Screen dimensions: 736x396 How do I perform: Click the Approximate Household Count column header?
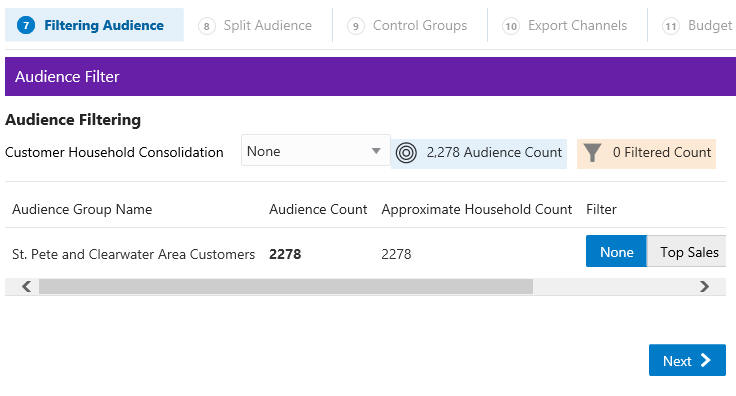click(x=476, y=209)
